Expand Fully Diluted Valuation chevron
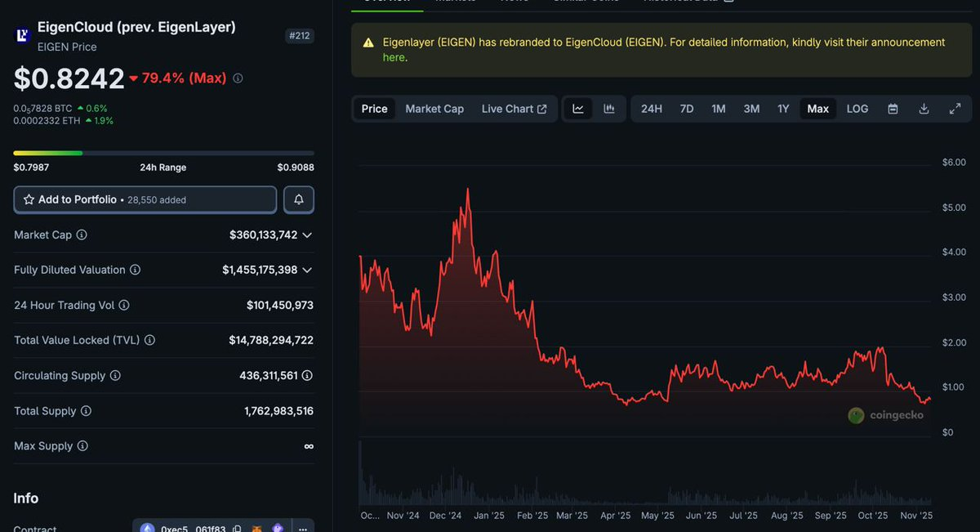This screenshot has width=980, height=532. point(307,270)
